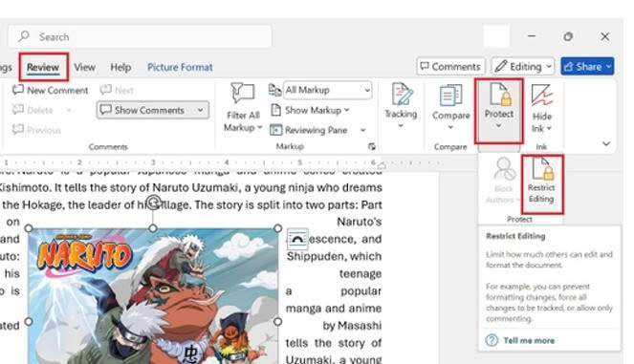Click the top-right resize handle of the picture
Image resolution: width=634 pixels, height=364 pixels.
277,228
